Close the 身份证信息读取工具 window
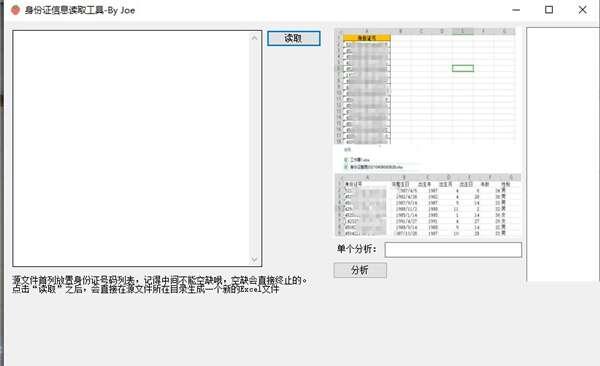Image resolution: width=600 pixels, height=366 pixels. pyautogui.click(x=582, y=10)
